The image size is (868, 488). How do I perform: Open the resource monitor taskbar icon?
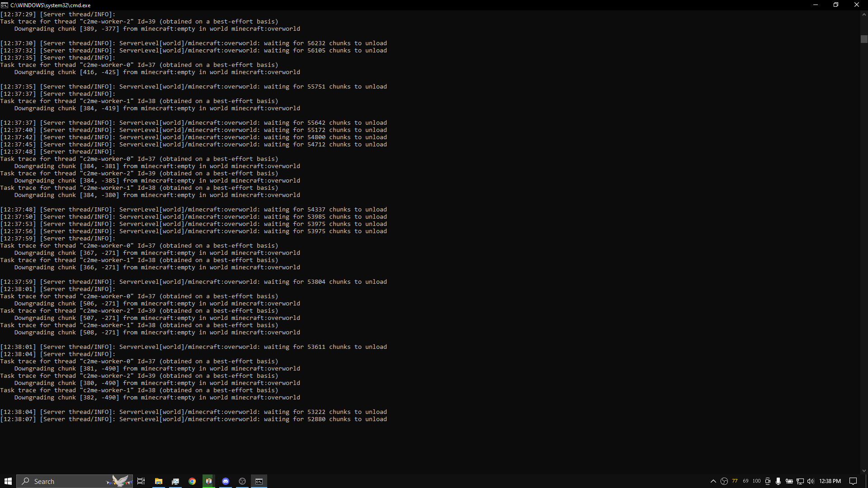(175, 481)
